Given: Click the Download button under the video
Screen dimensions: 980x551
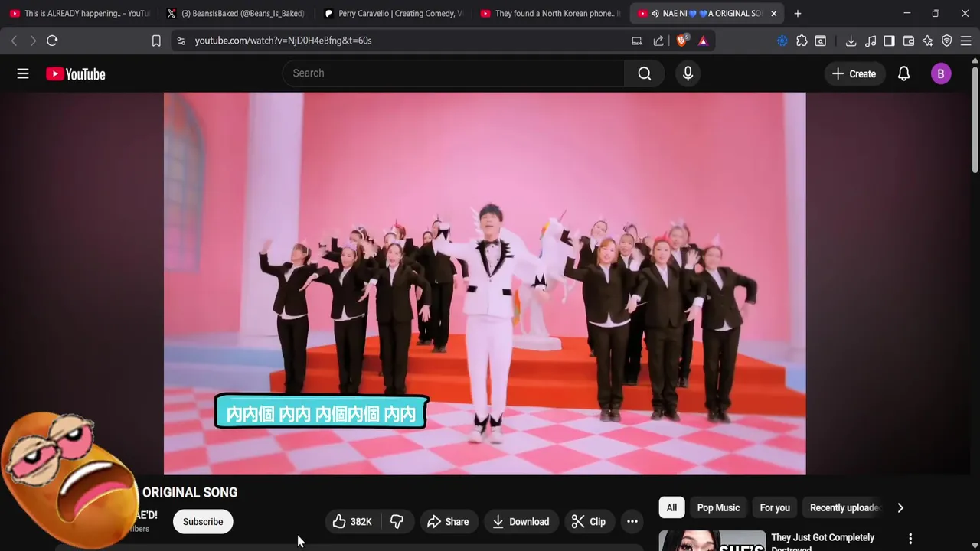Looking at the screenshot, I should pyautogui.click(x=521, y=522).
